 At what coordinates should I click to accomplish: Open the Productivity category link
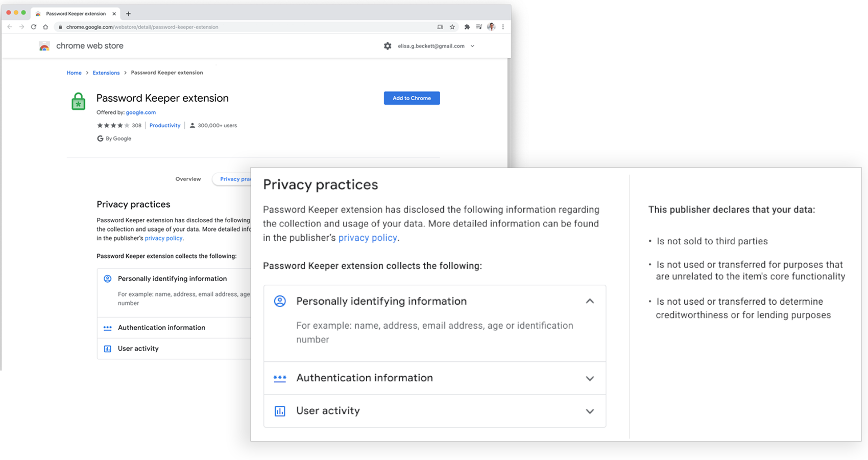(165, 125)
